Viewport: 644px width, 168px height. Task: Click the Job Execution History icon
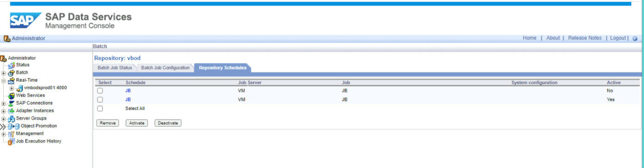(12, 142)
